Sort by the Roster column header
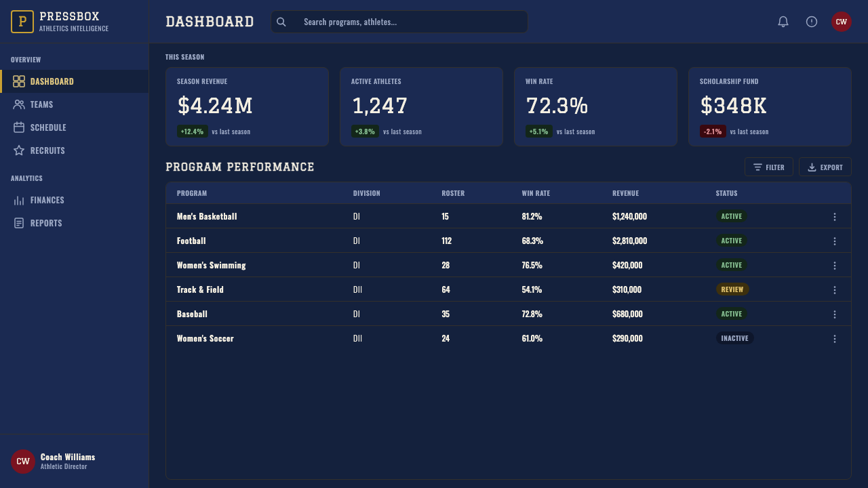 tap(453, 193)
